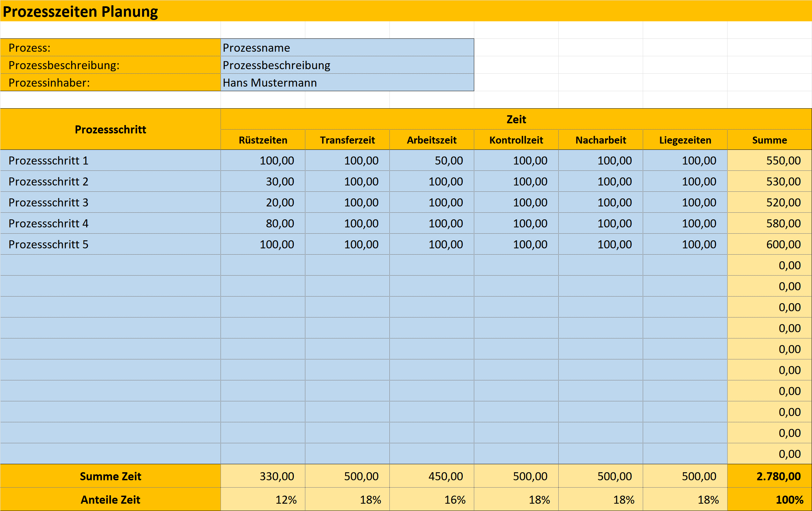Select the 'Prozessname' input cell
This screenshot has height=511, width=812.
click(347, 48)
